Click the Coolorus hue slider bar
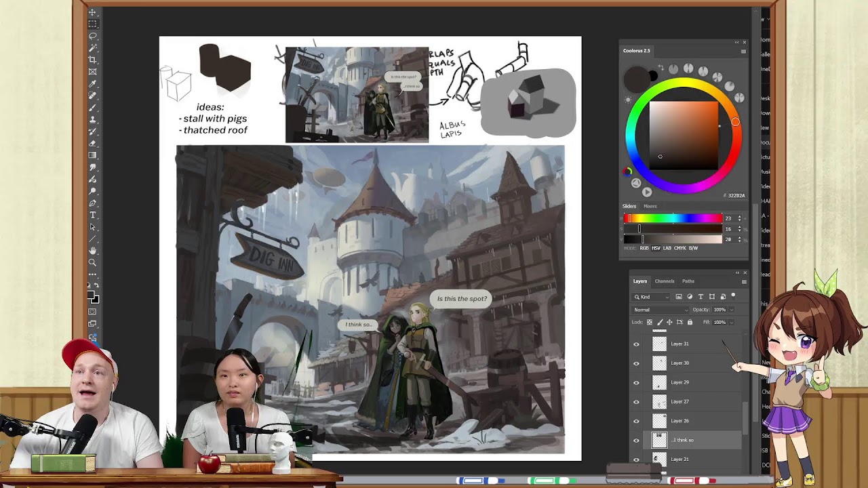868x488 pixels. [x=673, y=218]
